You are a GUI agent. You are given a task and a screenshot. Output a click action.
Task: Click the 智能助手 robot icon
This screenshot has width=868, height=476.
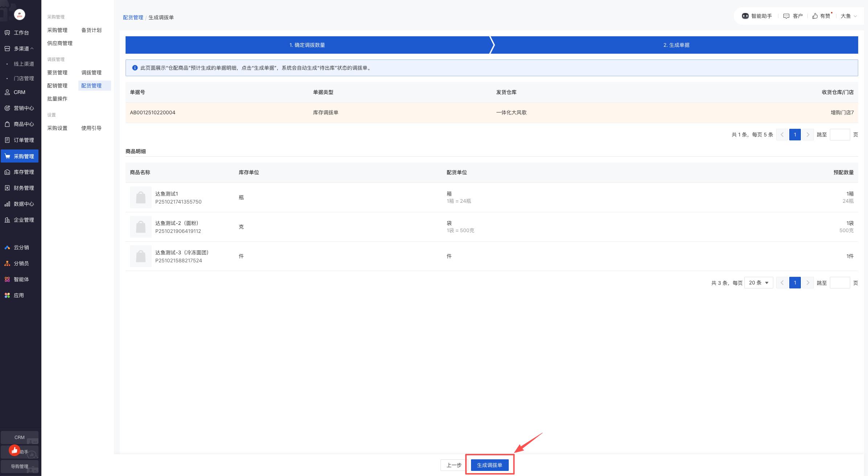pos(745,16)
